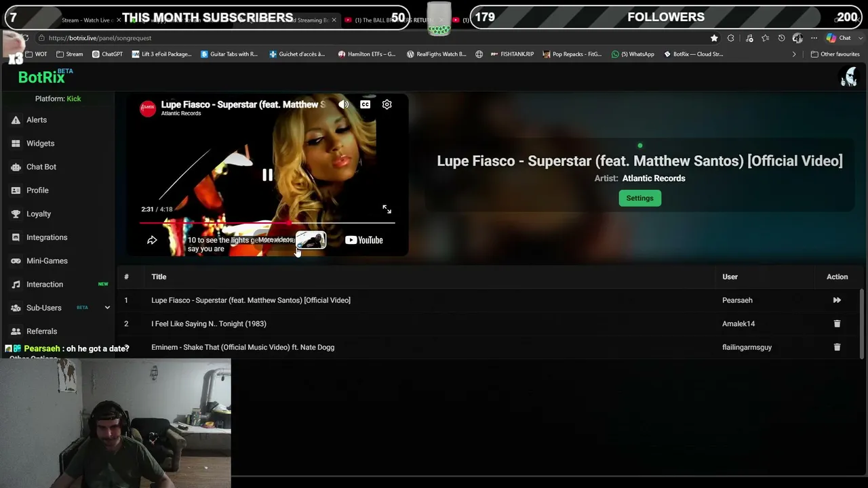Open the ChatGPT bookmark
Viewport: 868px width, 488px height.
click(107, 54)
